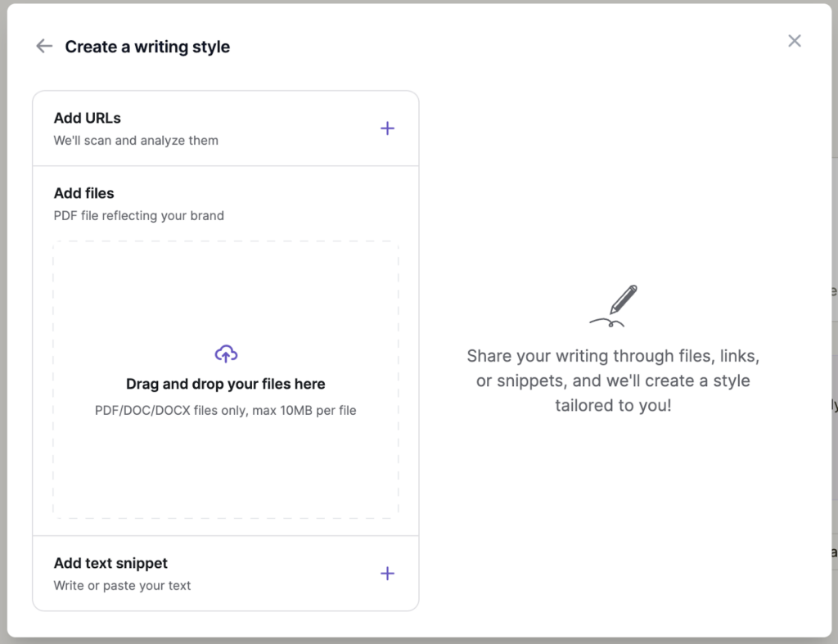
Task: Click the 'Share your writing through files' message
Action: pyautogui.click(x=613, y=381)
